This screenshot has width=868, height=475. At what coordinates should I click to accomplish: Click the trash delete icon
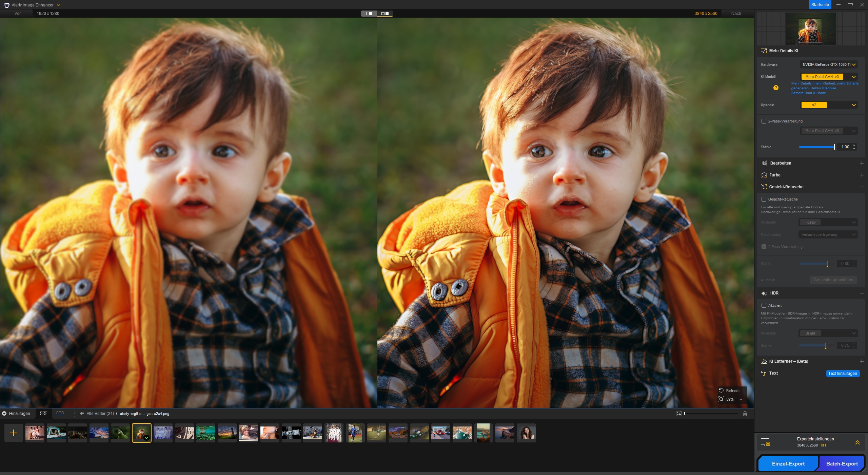click(745, 414)
